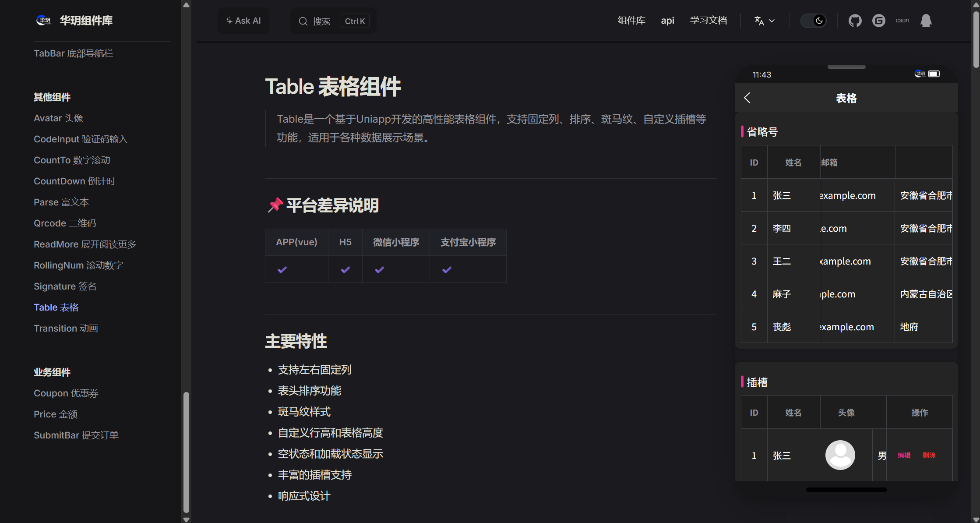Click the QQ penguin icon
Image resolution: width=980 pixels, height=523 pixels.
click(926, 21)
